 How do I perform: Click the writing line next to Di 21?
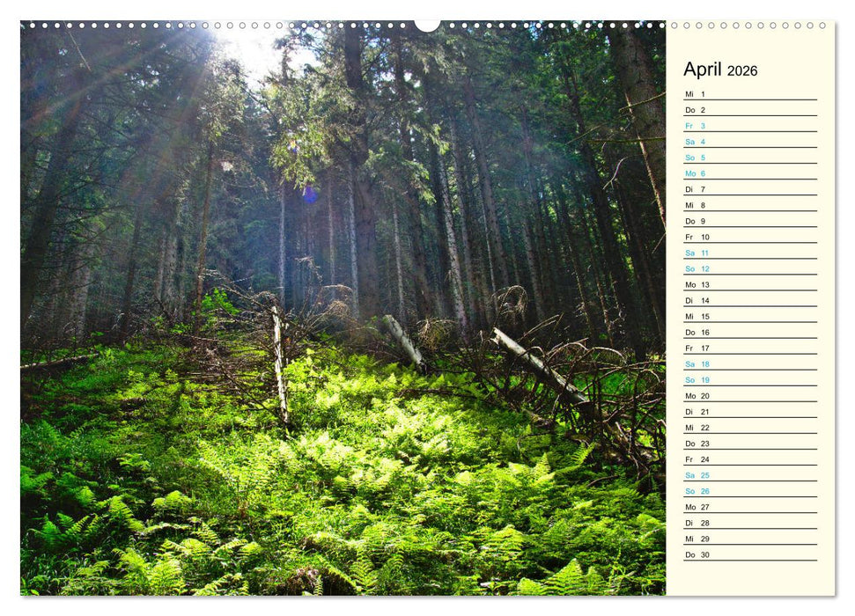pyautogui.click(x=766, y=411)
